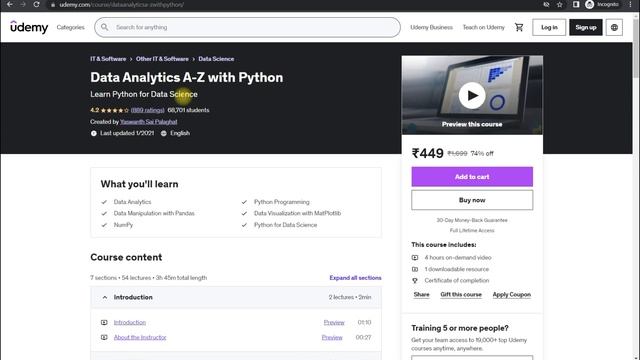Expand all sections of course content
The image size is (640, 360).
point(355,278)
